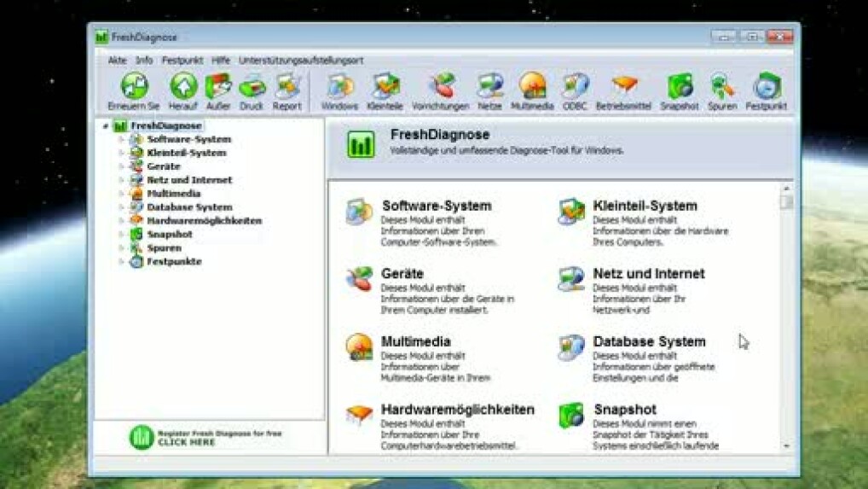The image size is (868, 489).
Task: Select the Spuren toolbar icon
Action: click(722, 87)
